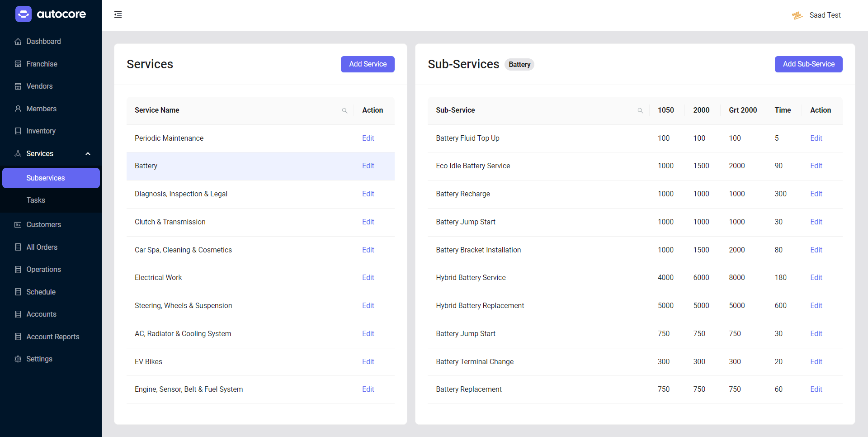Edit Battery Bracket Installation sub-service

[x=816, y=250]
